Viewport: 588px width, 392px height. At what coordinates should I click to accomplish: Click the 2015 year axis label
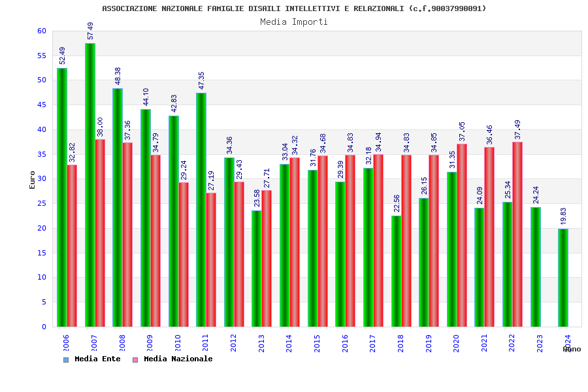click(x=318, y=343)
